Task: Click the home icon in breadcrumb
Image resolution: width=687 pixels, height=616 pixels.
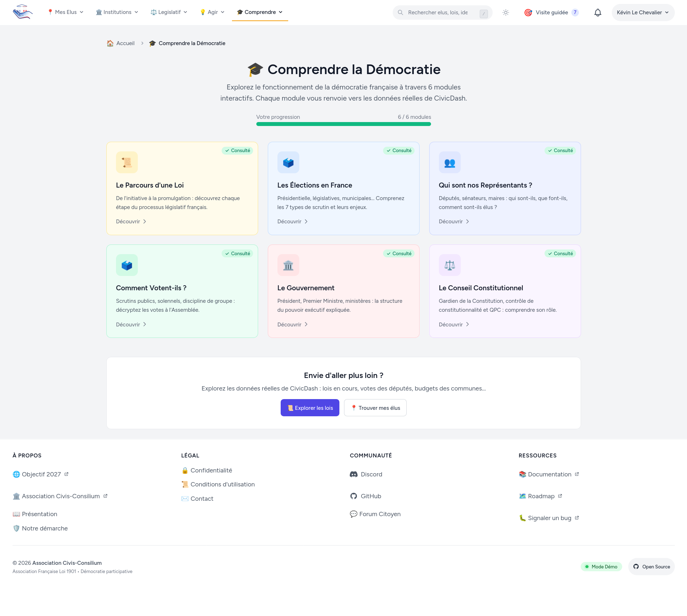Action: coord(110,43)
